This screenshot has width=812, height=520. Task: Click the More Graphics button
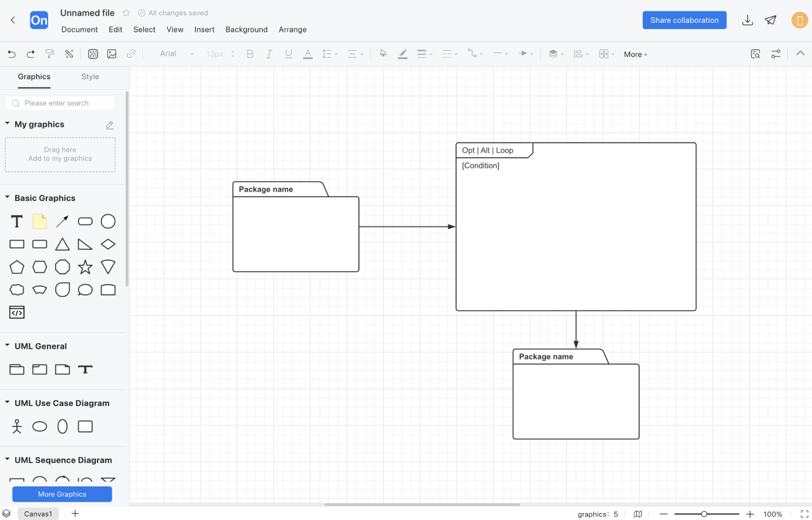click(x=62, y=494)
